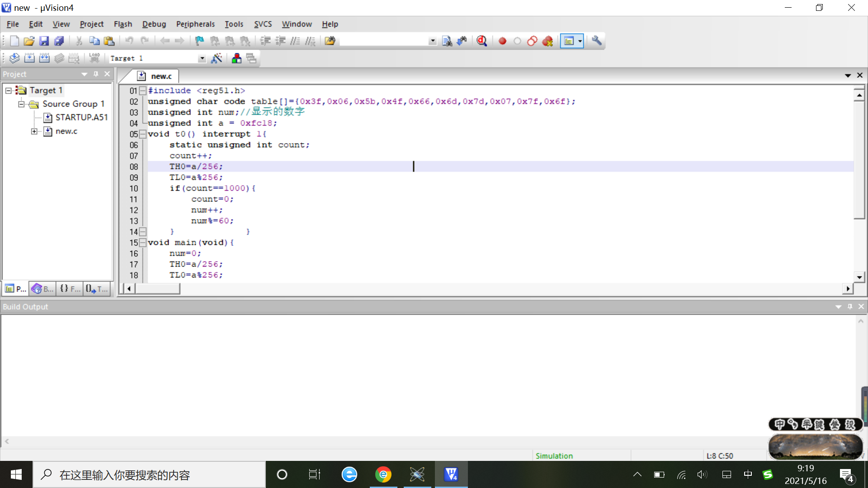This screenshot has width=868, height=488.
Task: Select STARTUP.A51 in project tree
Action: tap(81, 117)
